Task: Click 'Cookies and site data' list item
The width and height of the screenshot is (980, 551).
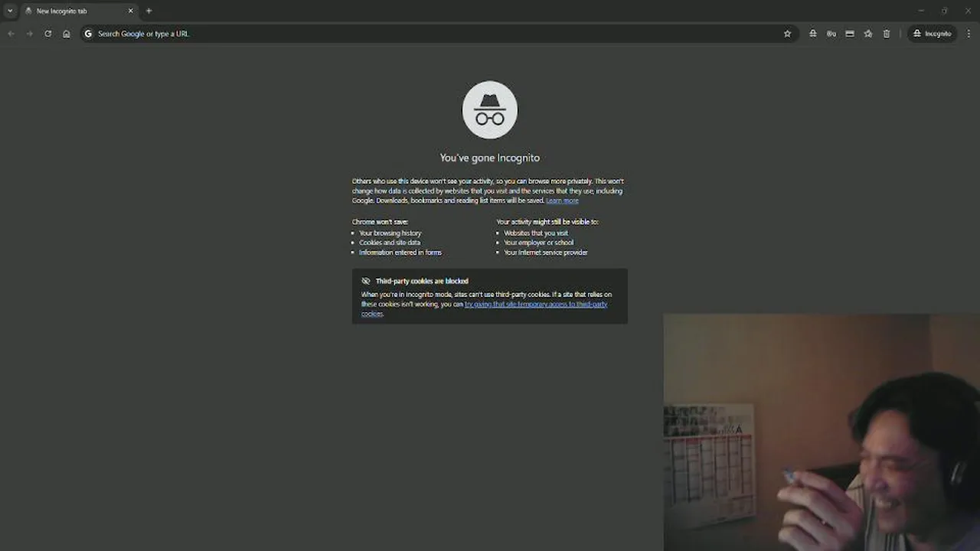Action: click(389, 243)
